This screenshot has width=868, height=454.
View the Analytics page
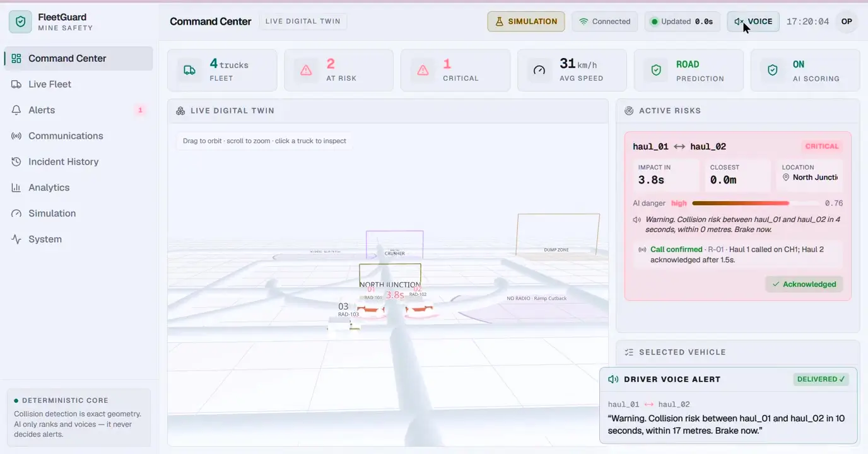[x=78, y=188]
